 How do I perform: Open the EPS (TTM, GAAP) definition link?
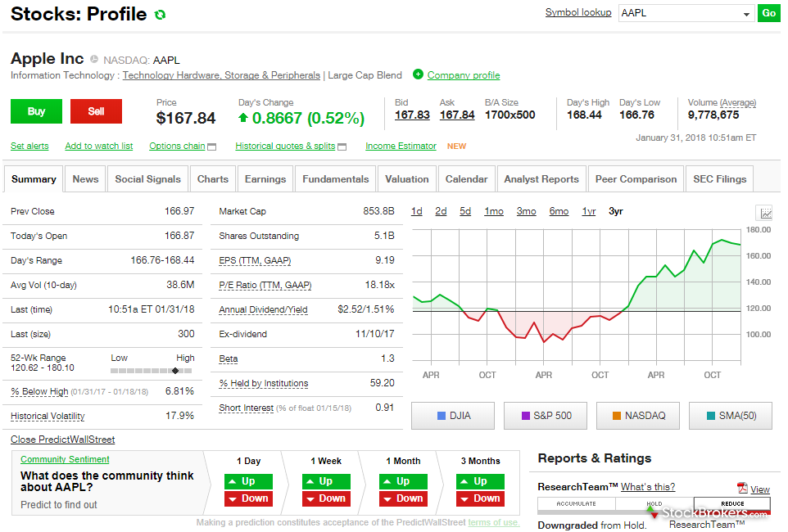point(255,261)
